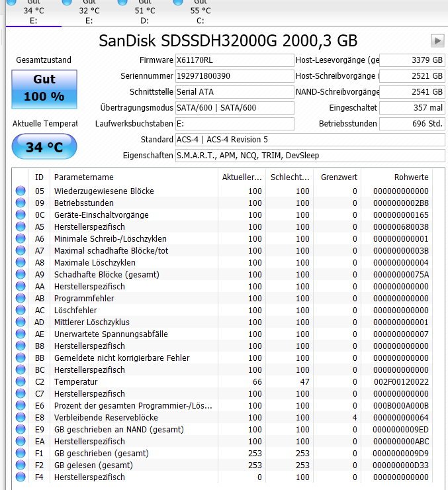The height and width of the screenshot is (490, 448).
Task: Click the Seriennummer field 192971800390
Action: 234,76
